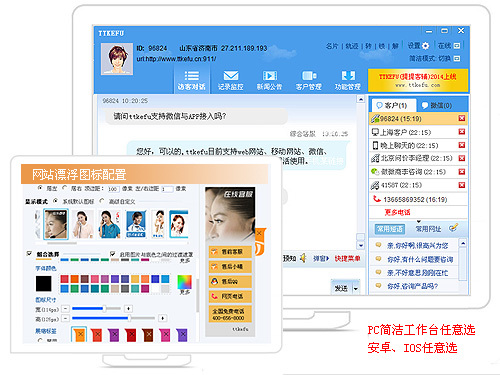The image size is (500, 375).
Task: Select the orange close-tag ribbon style
Action: point(79,334)
